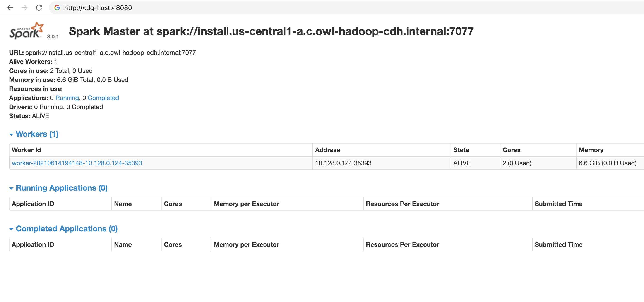This screenshot has width=644, height=302.
Task: Sort Running Applications by Submitted Time
Action: coord(558,204)
